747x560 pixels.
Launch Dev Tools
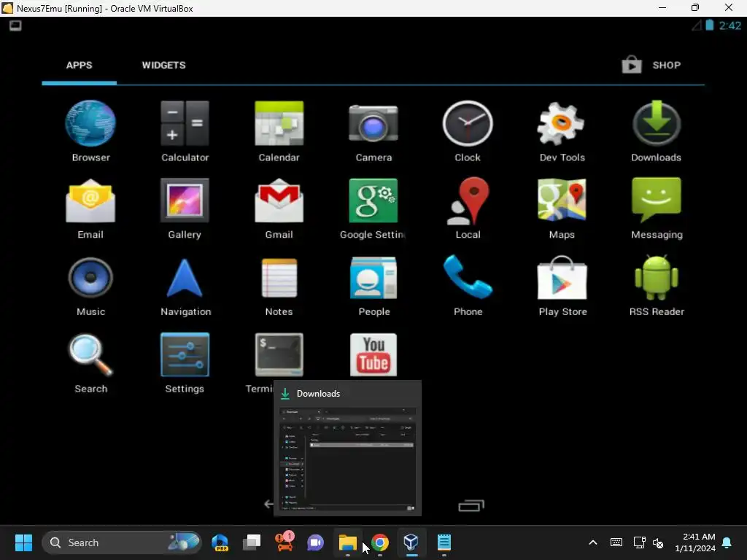[x=562, y=131]
